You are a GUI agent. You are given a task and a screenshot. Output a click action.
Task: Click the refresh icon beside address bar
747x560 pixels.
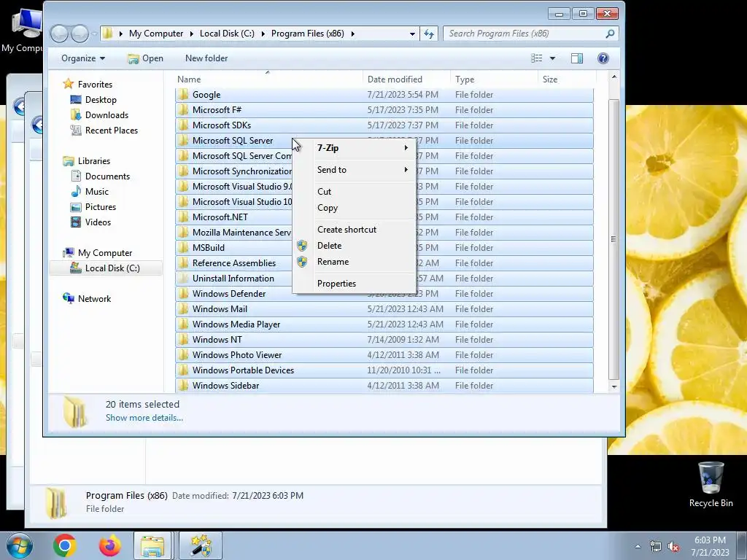429,34
